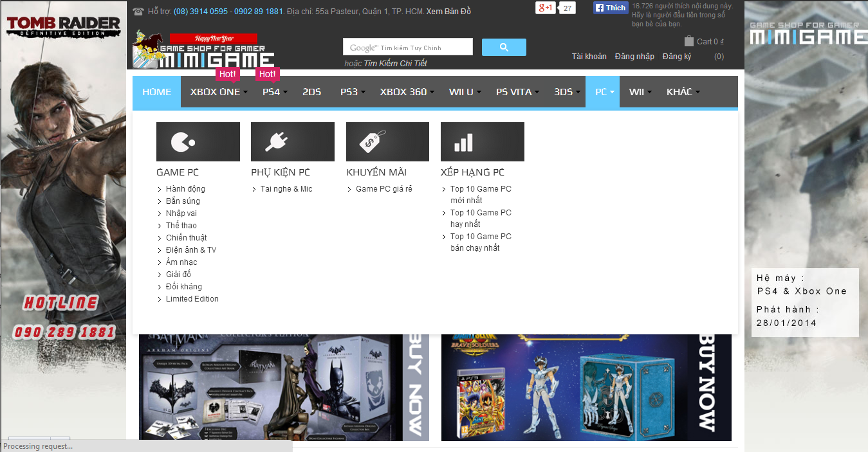Screen dimensions: 868x452
Task: Click the MimiGame logo in the header
Action: pyautogui.click(x=204, y=51)
